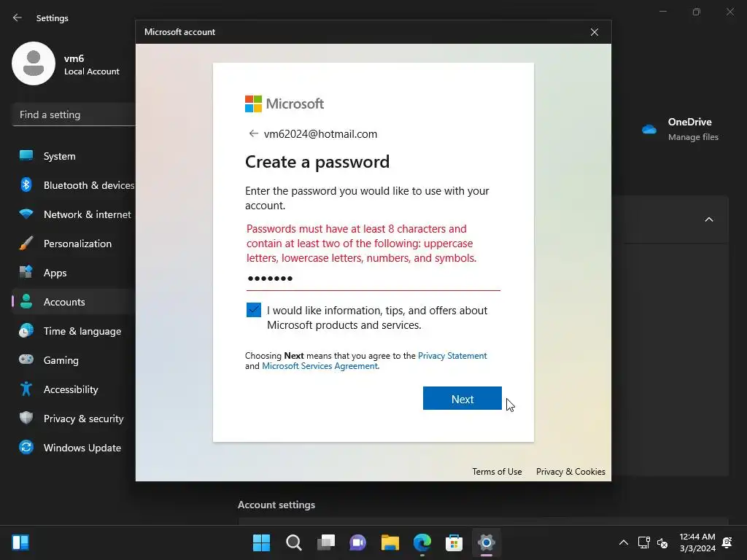Click the network tray icon
This screenshot has height=560, width=747.
(643, 542)
